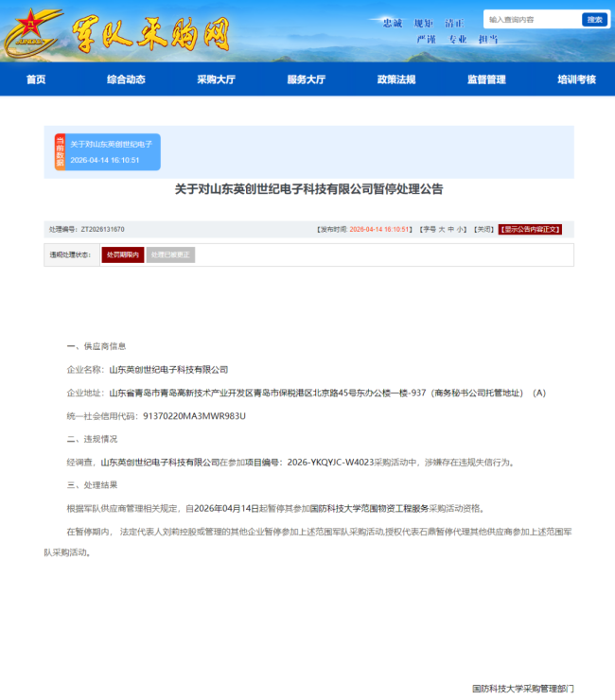The width and height of the screenshot is (615, 700).
Task: Click the 军队采购网 site title text
Action: click(x=151, y=34)
